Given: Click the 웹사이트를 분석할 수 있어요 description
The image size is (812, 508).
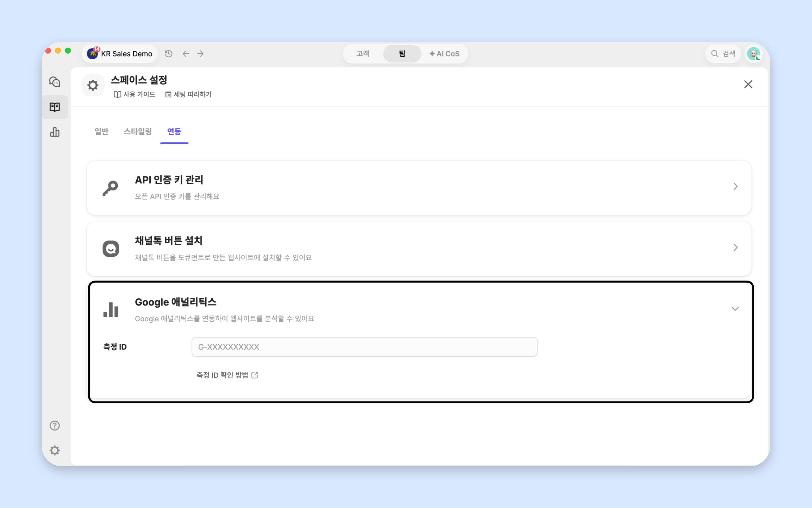Looking at the screenshot, I should tap(225, 319).
